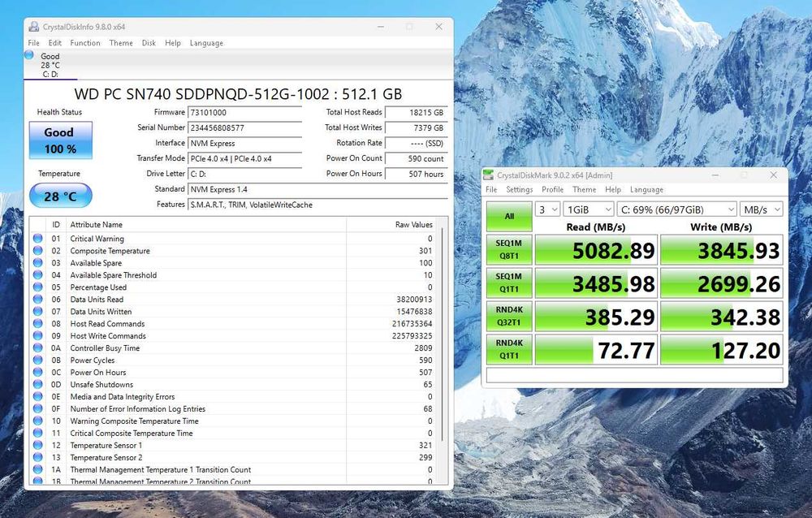This screenshot has width=812, height=518.
Task: Click the Power On Hours field 507 hours
Action: pos(417,174)
